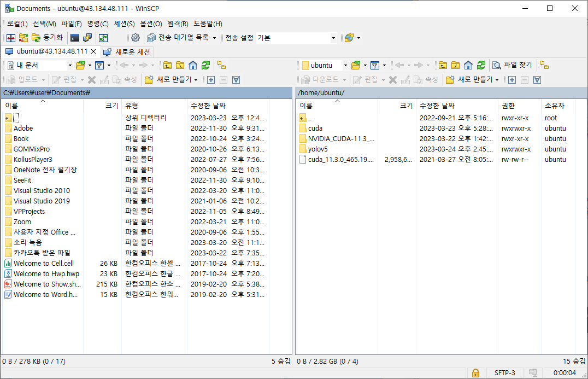Go to remote parent directory icon
The height and width of the screenshot is (379, 588).
point(443,65)
